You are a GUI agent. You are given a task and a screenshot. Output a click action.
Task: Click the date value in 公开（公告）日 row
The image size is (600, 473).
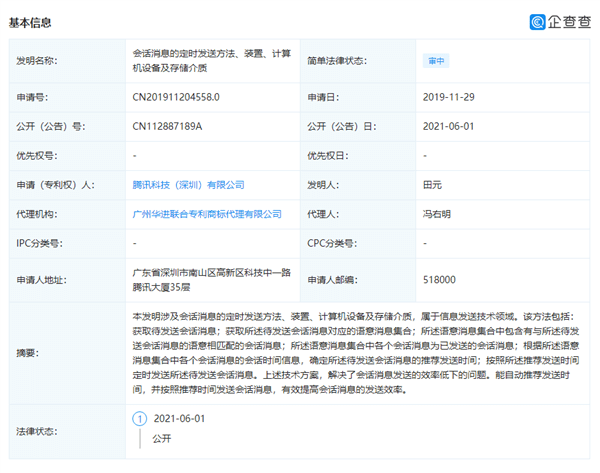click(x=447, y=127)
